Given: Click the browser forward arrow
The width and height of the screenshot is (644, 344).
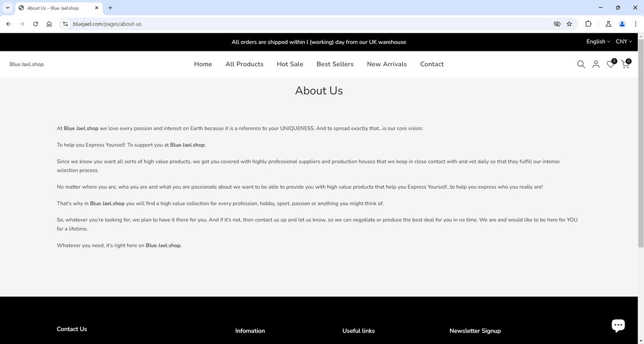Looking at the screenshot, I should point(22,24).
